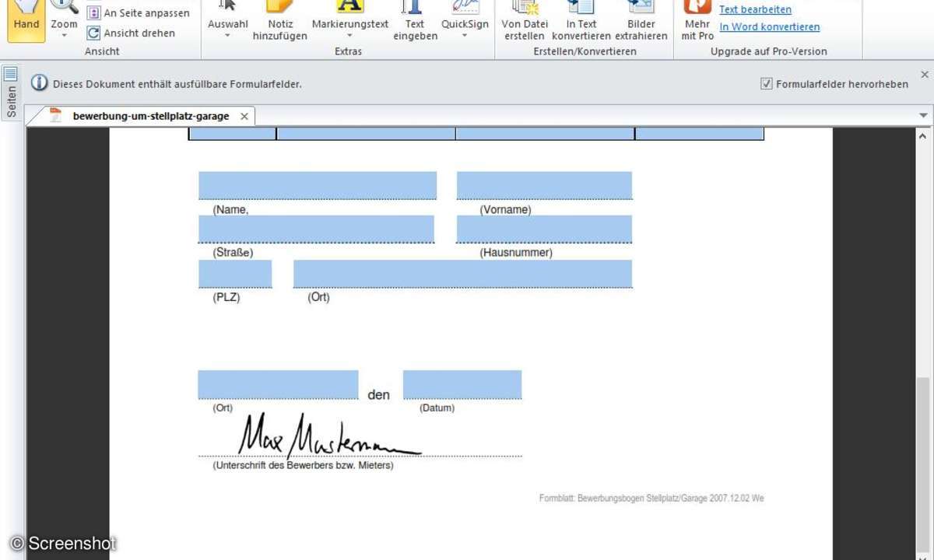Click the Vorname form field
This screenshot has height=560, width=934.
[544, 185]
